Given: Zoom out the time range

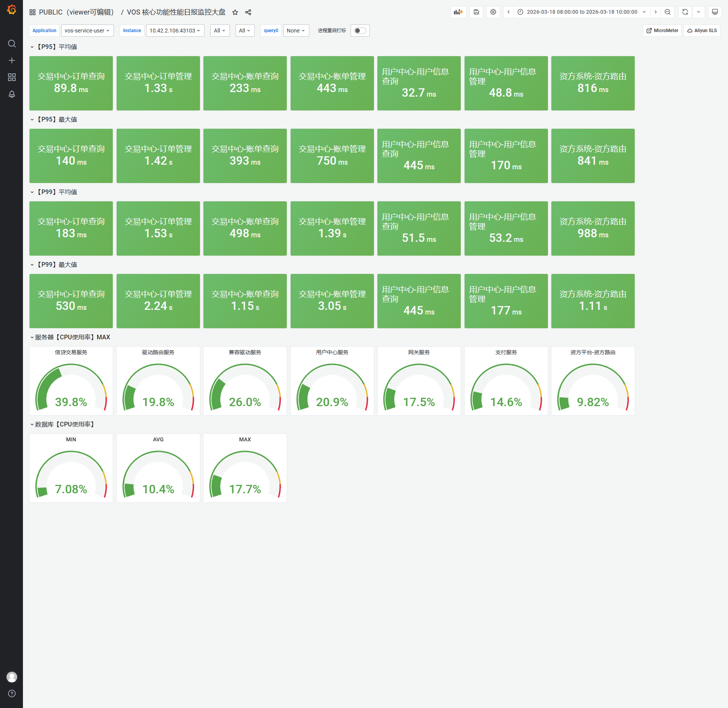Looking at the screenshot, I should (x=668, y=12).
